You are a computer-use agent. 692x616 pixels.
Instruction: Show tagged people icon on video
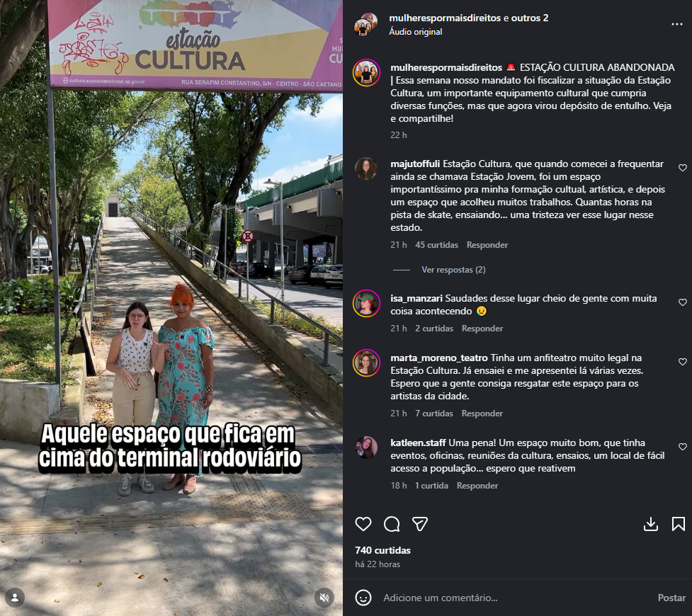15,598
